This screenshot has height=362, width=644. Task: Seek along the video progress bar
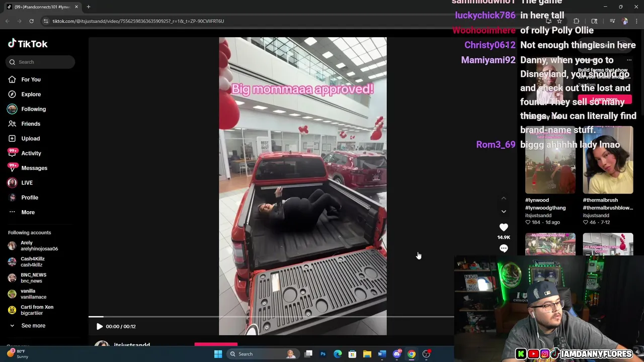[271, 317]
